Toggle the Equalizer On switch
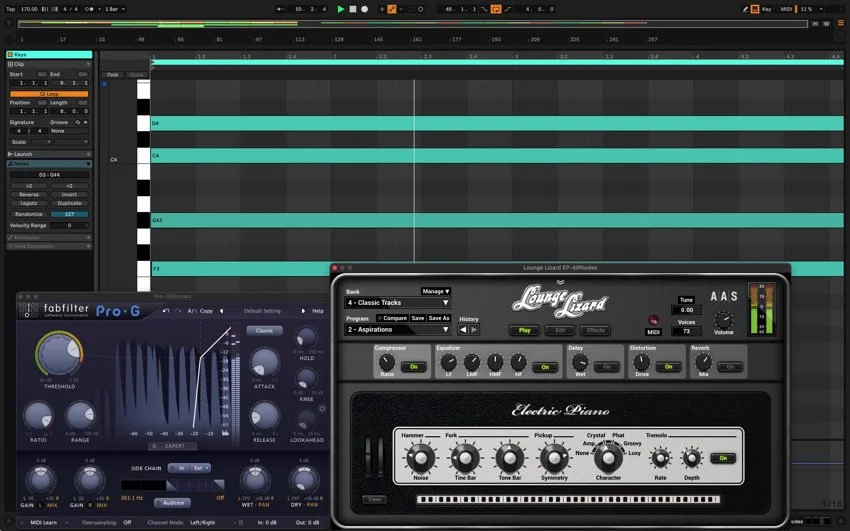The height and width of the screenshot is (531, 850). (x=545, y=367)
